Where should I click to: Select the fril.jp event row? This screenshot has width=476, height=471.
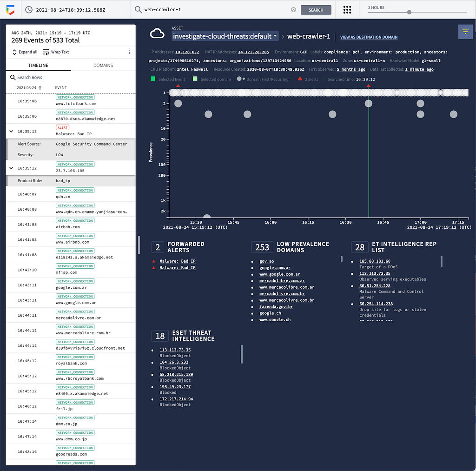pos(71,406)
